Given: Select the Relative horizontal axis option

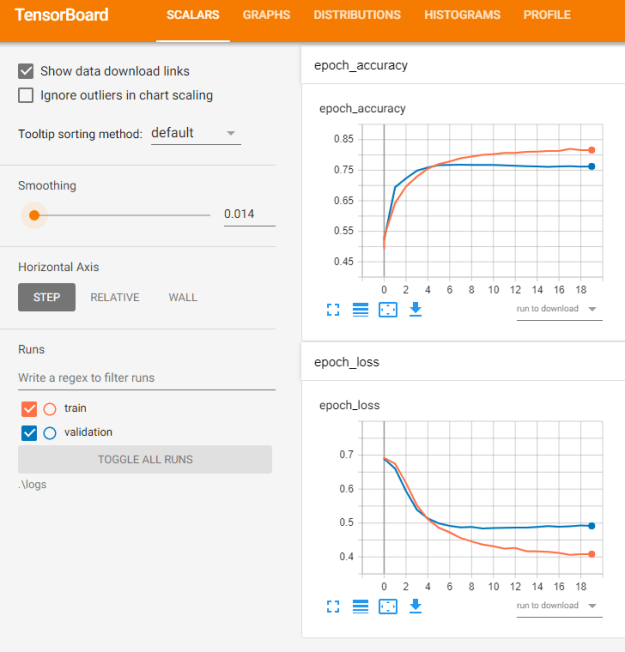Looking at the screenshot, I should [115, 297].
